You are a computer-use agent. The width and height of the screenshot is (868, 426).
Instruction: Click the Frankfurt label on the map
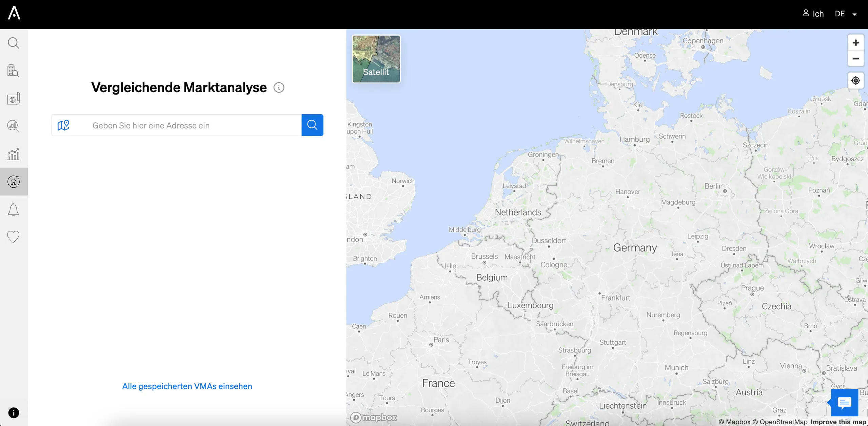click(616, 298)
